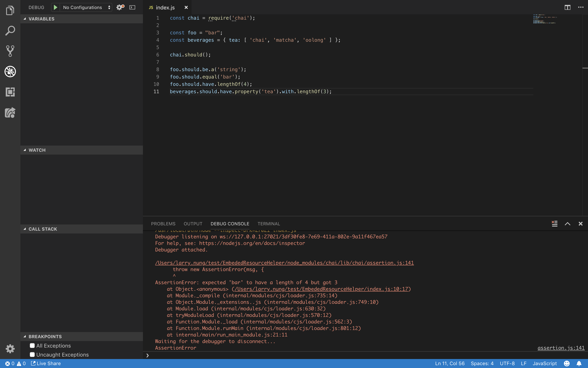The width and height of the screenshot is (588, 368).
Task: Open the More Actions ellipsis menu
Action: 581,7
